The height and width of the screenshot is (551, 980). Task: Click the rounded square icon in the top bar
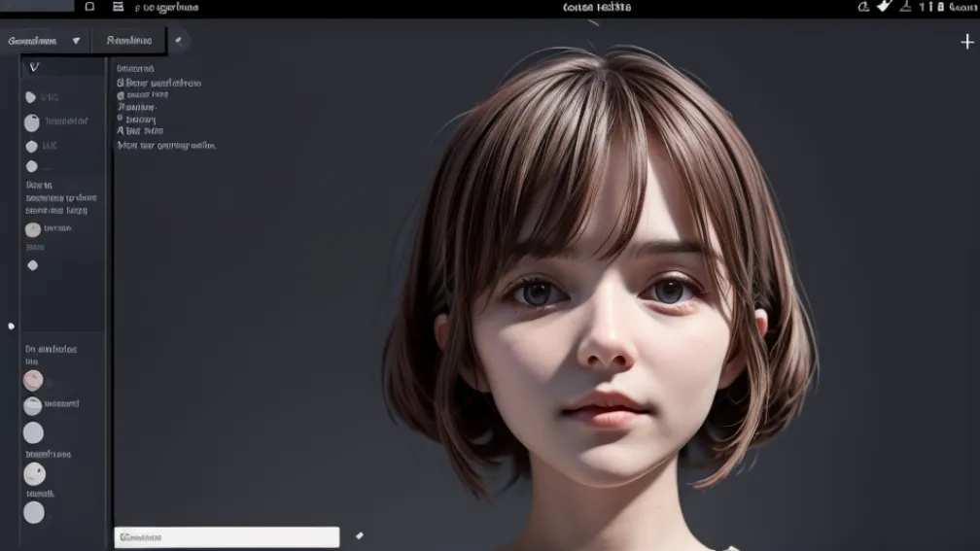(x=89, y=7)
